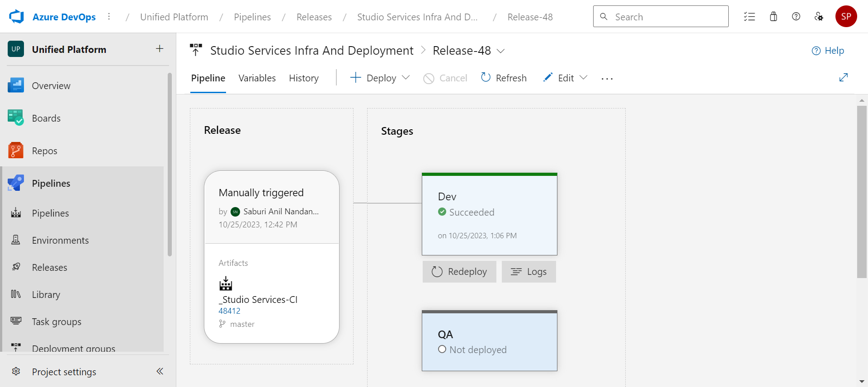Open artifact build link 48412
This screenshot has height=387, width=868.
click(229, 311)
